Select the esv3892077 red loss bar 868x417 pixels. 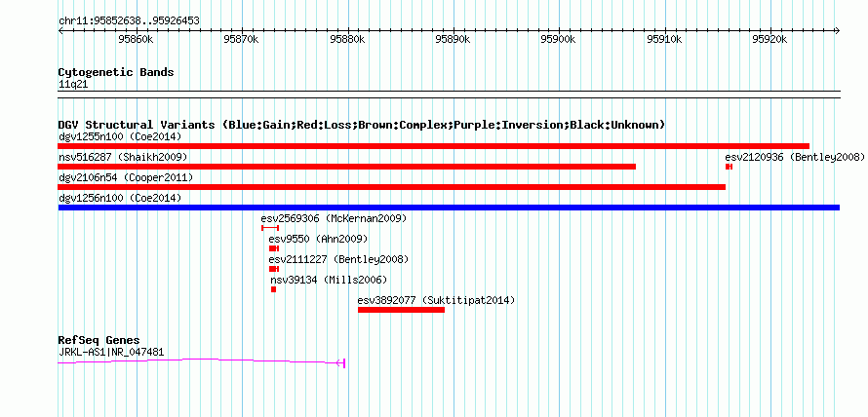point(402,310)
